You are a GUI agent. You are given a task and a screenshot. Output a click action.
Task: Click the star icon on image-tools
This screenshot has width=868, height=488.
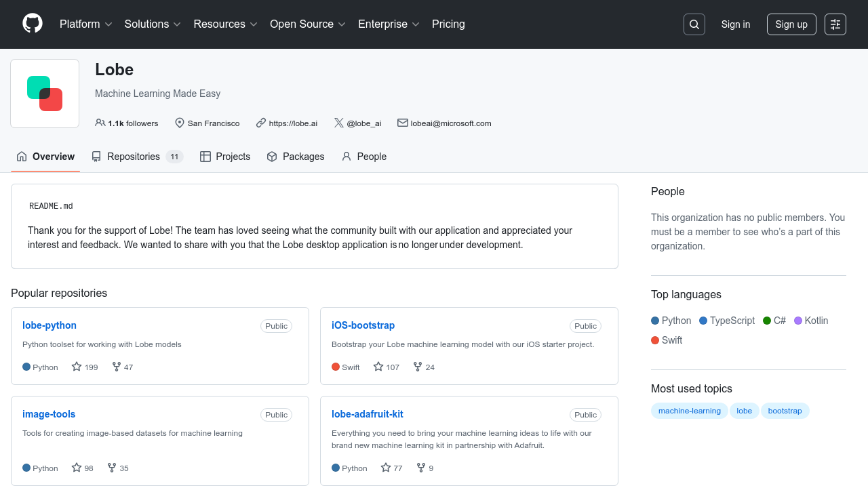coord(77,468)
